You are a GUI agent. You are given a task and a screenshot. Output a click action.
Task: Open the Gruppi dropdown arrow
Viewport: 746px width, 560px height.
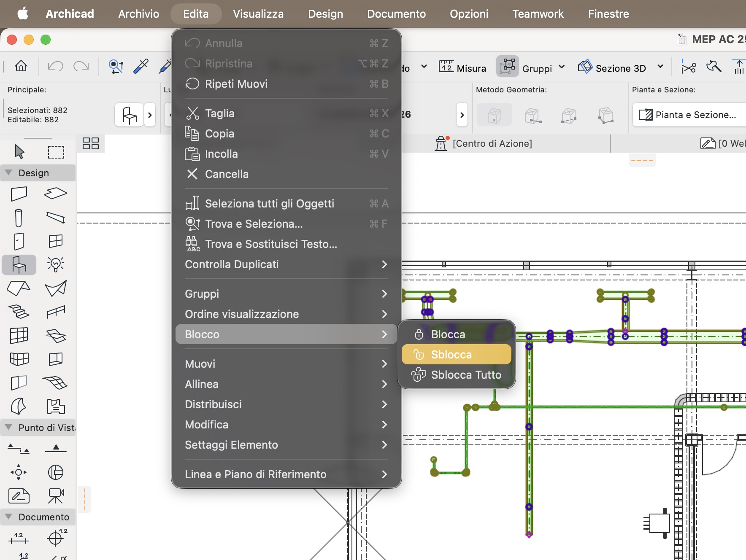[562, 67]
